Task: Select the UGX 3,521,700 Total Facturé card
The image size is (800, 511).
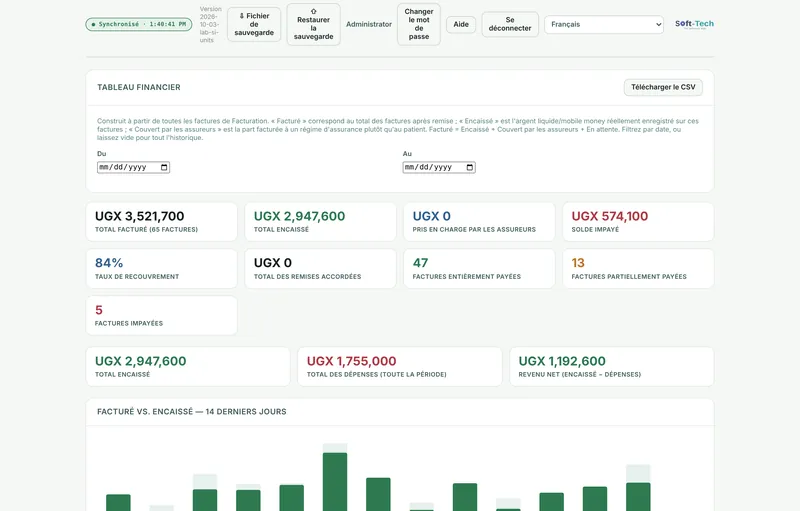Action: coord(161,222)
